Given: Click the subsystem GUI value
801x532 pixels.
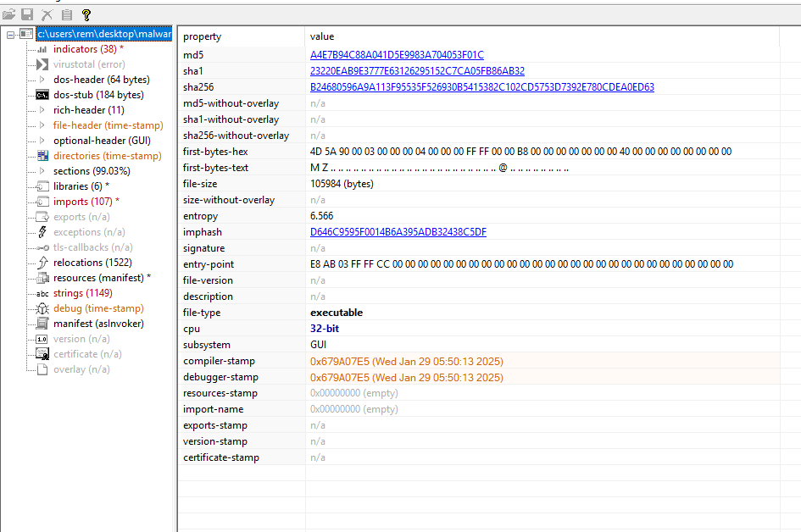Looking at the screenshot, I should (x=318, y=345).
